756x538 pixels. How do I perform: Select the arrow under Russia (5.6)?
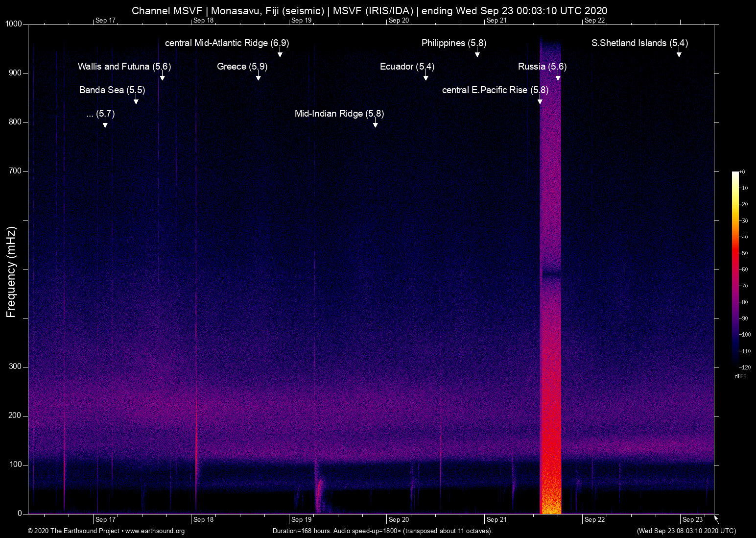tap(558, 77)
